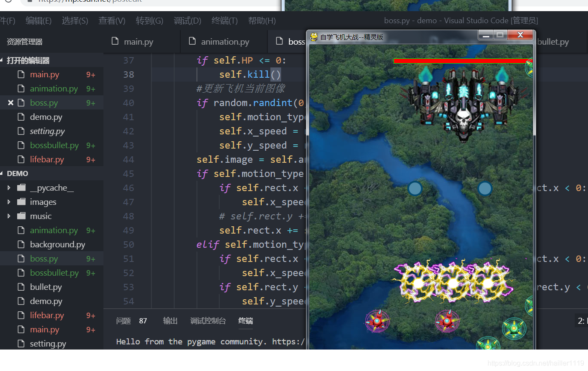
Task: Open the 转到(G) menu
Action: [x=150, y=21]
